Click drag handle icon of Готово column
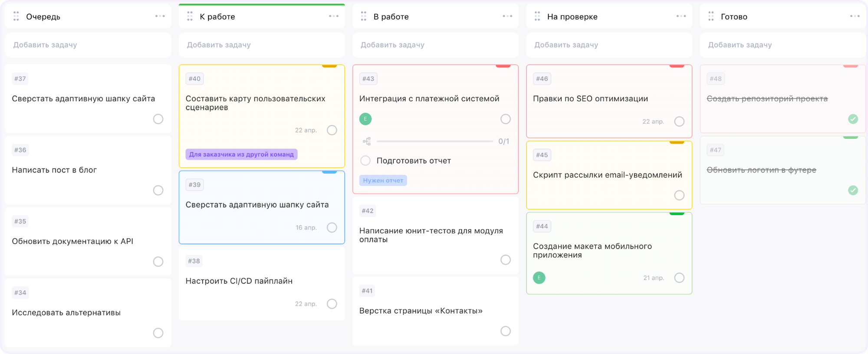 tap(711, 16)
